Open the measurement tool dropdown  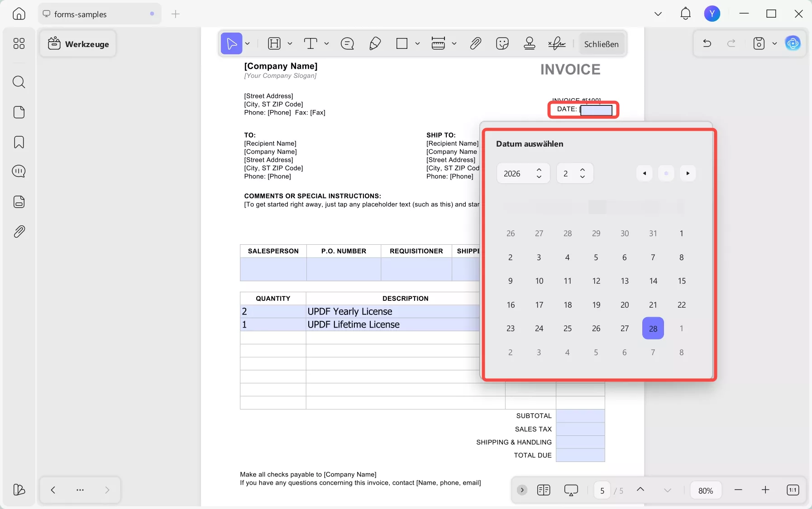[x=453, y=43]
